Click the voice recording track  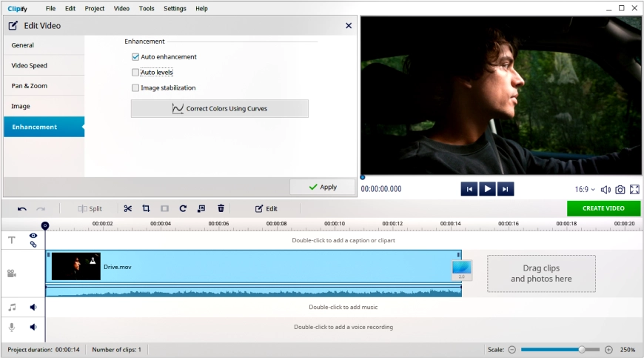(x=343, y=327)
